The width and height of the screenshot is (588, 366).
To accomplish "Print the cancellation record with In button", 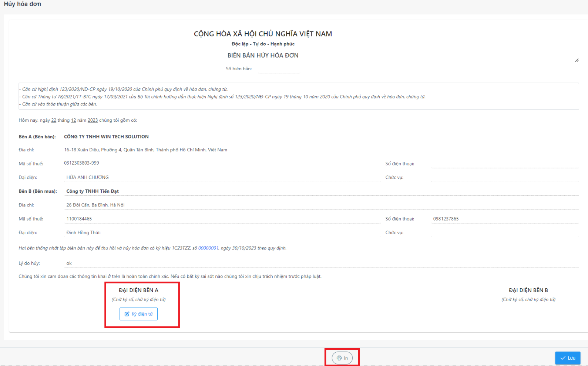I will pyautogui.click(x=342, y=358).
